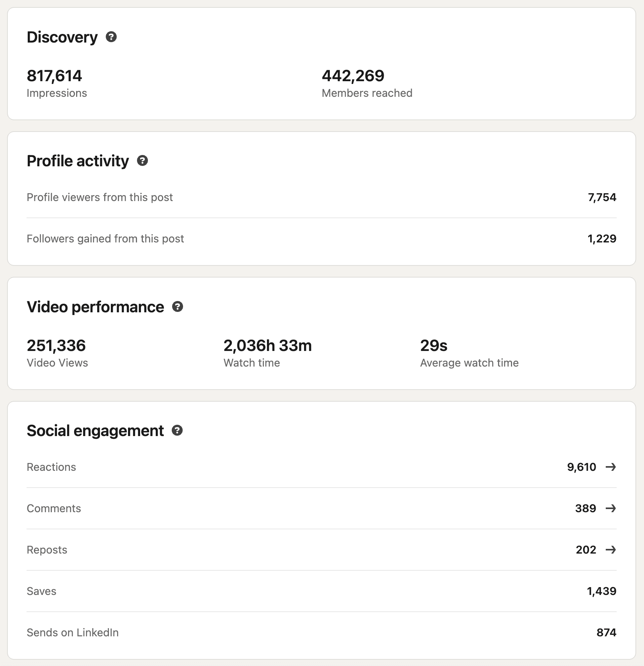Click the 29s Average watch time stat
The image size is (644, 666).
(434, 345)
